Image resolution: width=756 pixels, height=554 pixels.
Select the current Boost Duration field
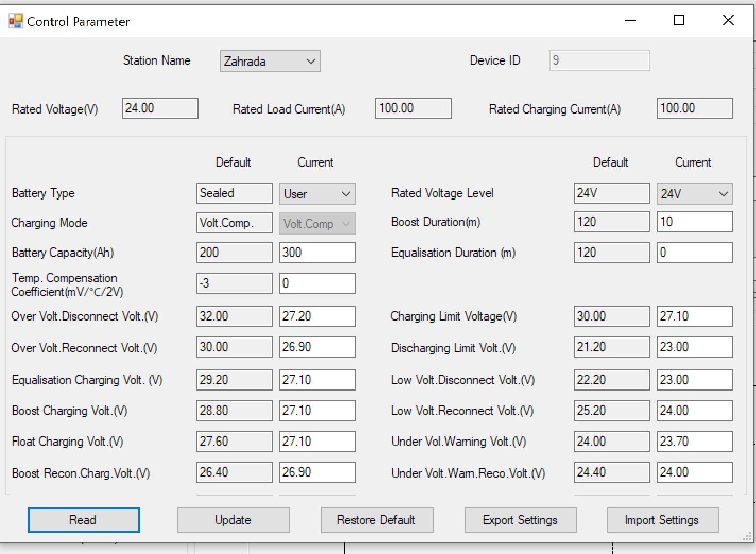pos(694,222)
